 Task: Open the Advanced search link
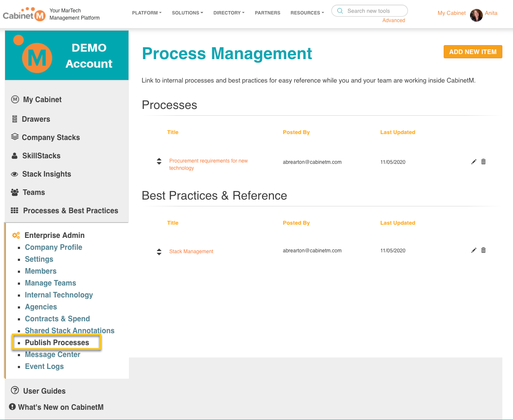(393, 20)
